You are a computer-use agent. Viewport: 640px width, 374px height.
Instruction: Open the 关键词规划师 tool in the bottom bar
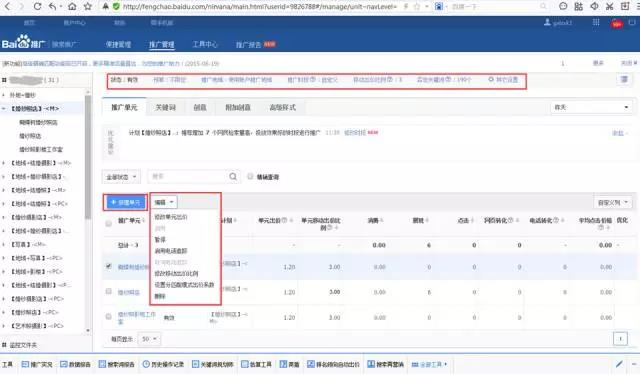[x=213, y=364]
